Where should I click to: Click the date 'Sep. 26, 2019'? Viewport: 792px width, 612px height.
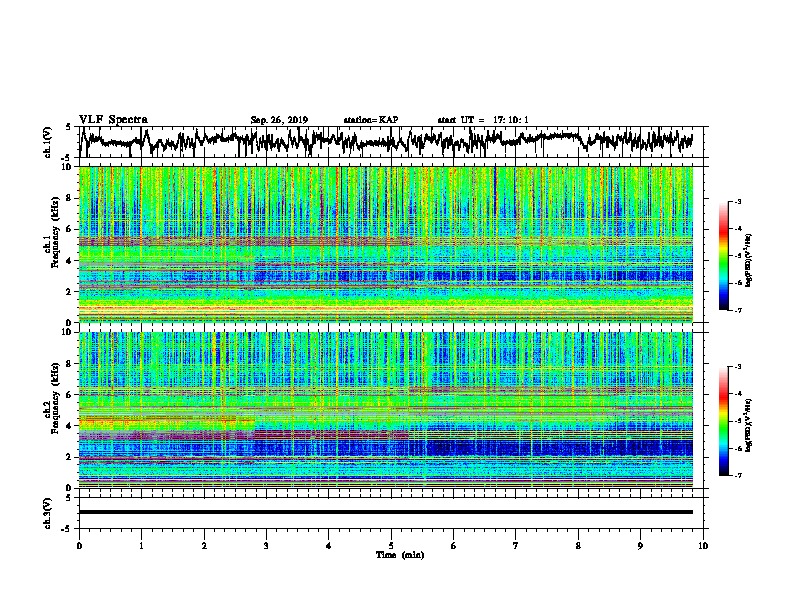pos(279,120)
